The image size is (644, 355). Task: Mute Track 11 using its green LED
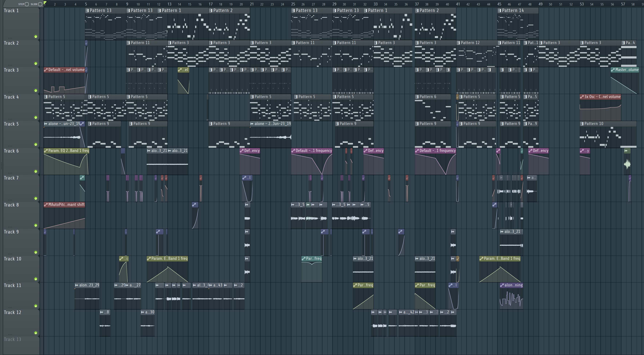pos(36,306)
